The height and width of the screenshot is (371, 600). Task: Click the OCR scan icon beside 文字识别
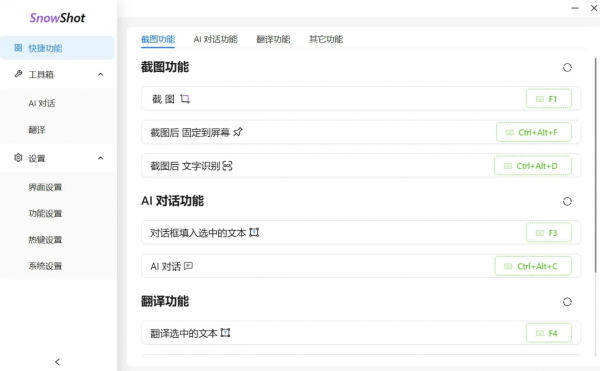(x=227, y=166)
